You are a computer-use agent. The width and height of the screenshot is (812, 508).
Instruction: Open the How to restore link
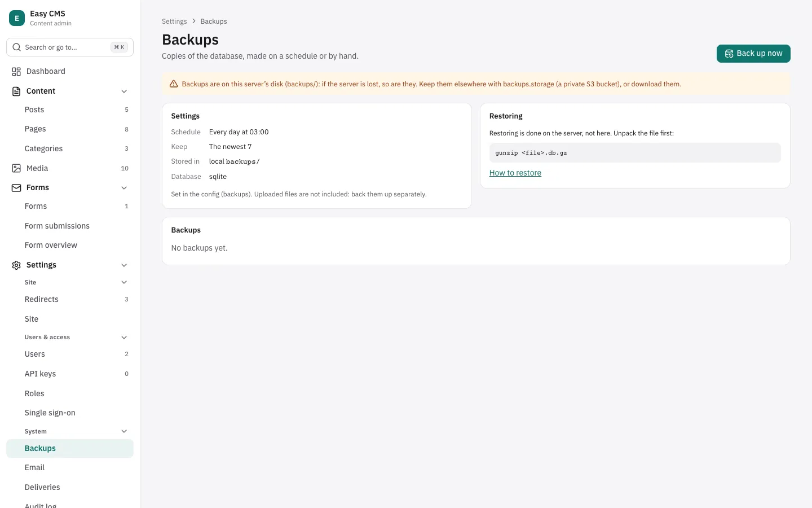(x=515, y=173)
